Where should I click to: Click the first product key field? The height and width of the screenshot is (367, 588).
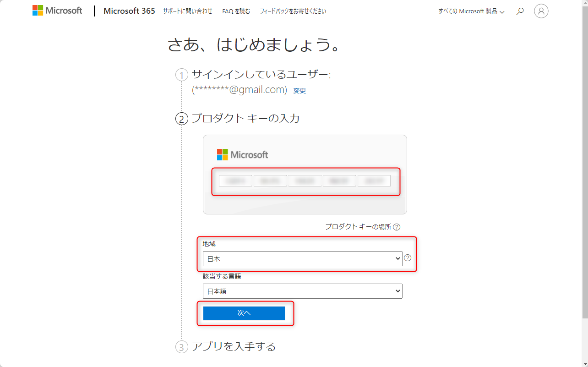(x=235, y=181)
